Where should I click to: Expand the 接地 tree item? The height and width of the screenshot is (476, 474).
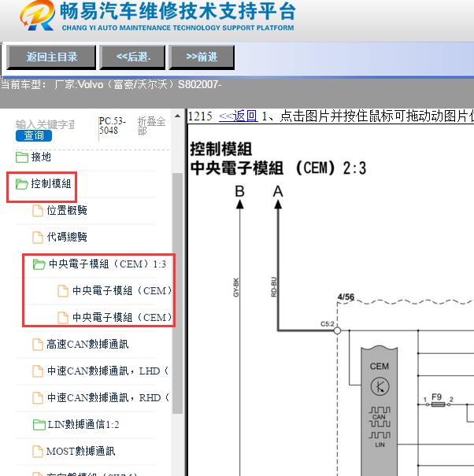[41, 157]
